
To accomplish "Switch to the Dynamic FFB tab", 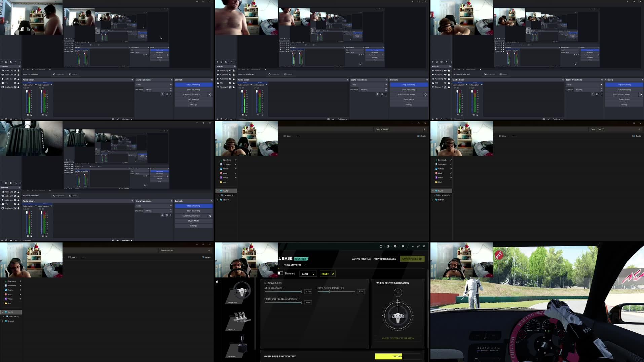I will (x=292, y=265).
